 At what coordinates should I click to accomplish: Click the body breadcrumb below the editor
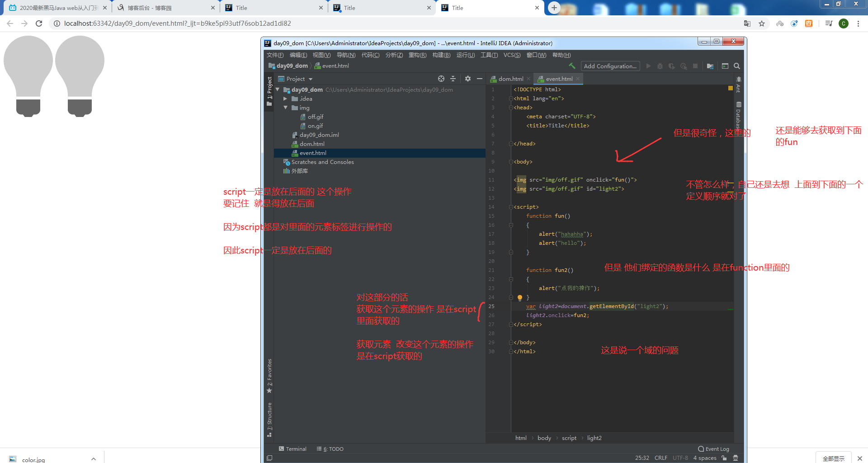[x=544, y=438]
